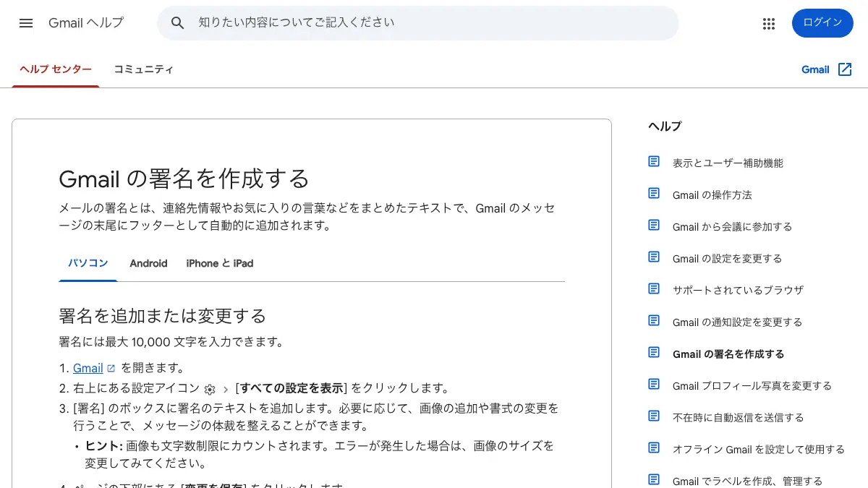Open the Google apps grid

[769, 23]
